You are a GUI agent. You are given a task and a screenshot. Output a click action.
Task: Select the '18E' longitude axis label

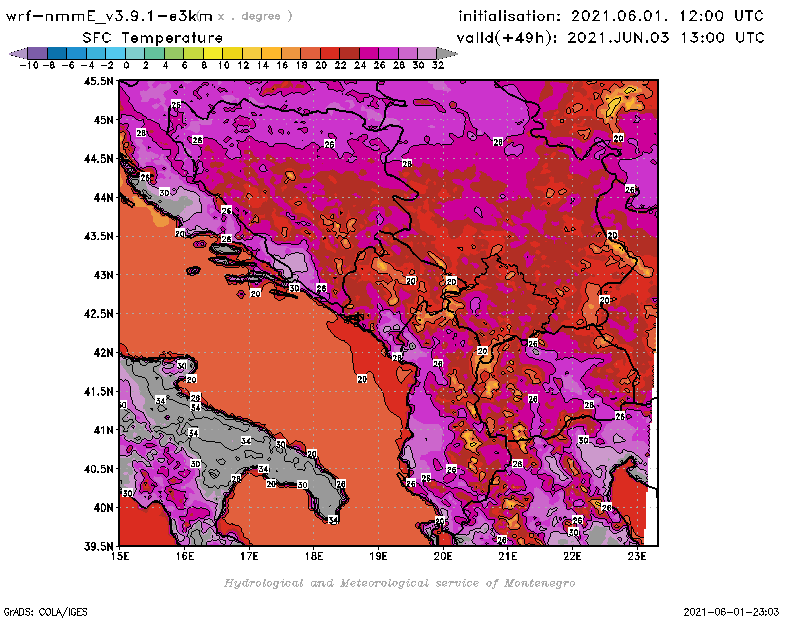(x=314, y=556)
